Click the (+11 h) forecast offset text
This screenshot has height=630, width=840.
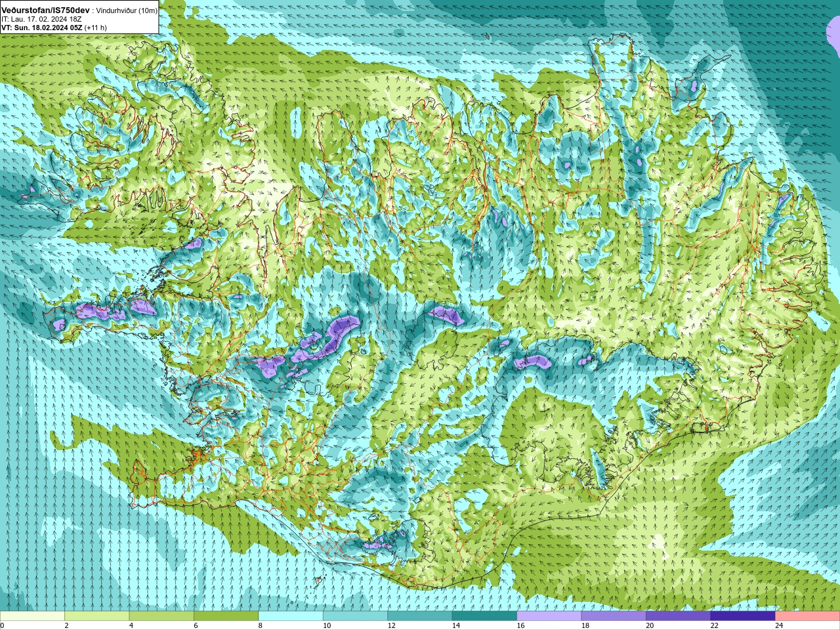(x=96, y=28)
